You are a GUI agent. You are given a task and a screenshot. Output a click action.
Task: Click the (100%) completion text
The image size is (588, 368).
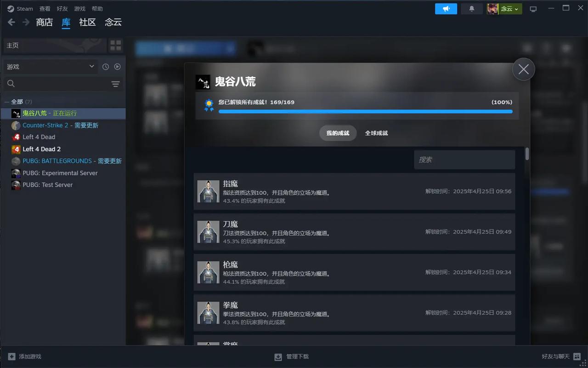point(502,102)
